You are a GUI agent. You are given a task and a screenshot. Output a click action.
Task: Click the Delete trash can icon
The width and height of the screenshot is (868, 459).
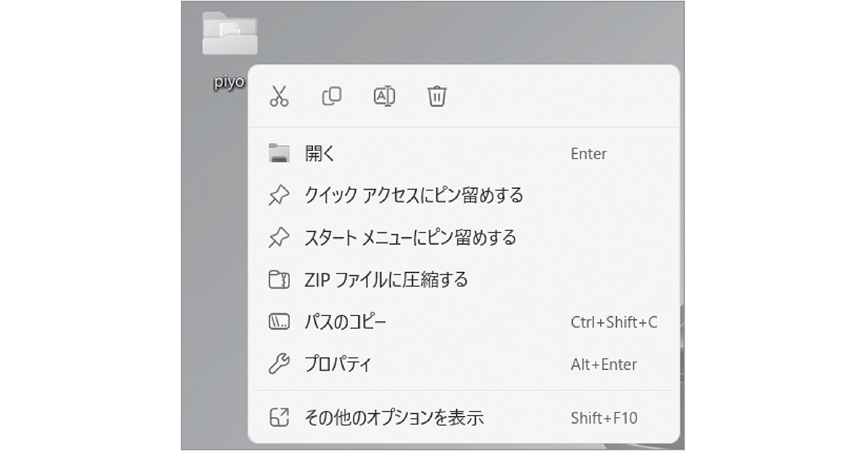(x=437, y=96)
